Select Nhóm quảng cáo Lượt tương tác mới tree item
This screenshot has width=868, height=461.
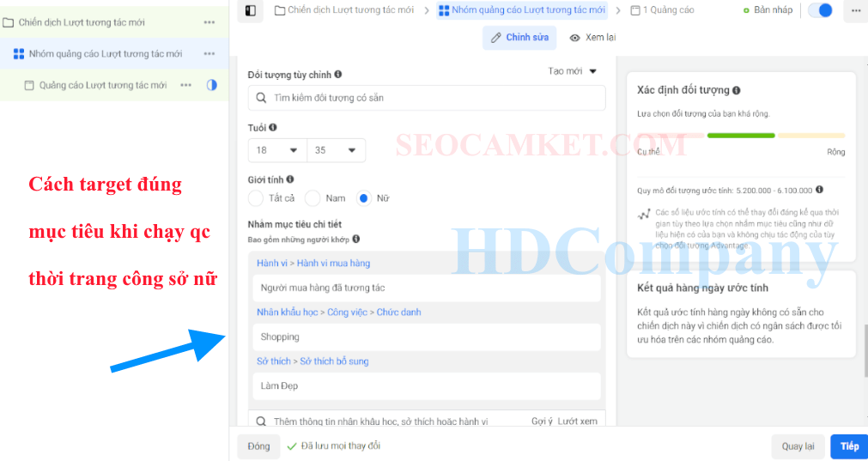[106, 54]
